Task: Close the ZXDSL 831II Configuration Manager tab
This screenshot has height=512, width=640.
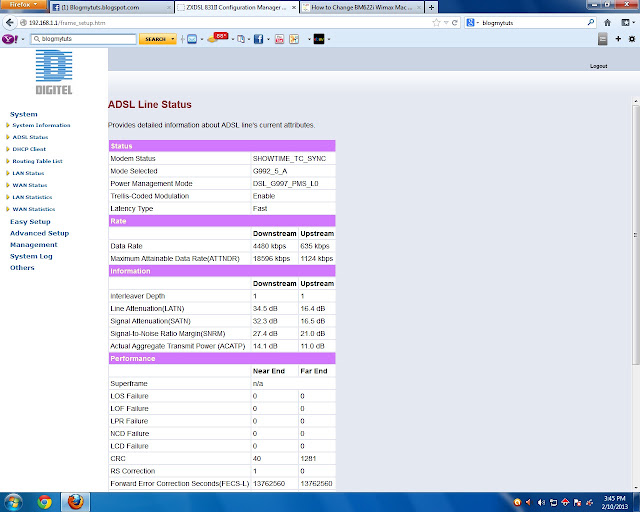Action: 293,7
